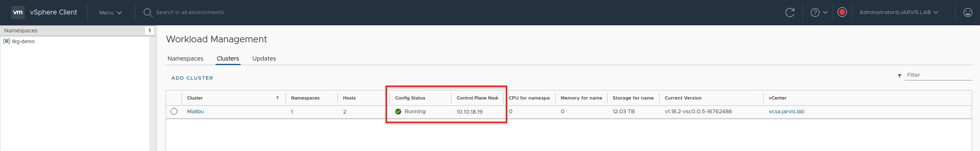
Task: Open the Menu dropdown
Action: click(x=110, y=12)
